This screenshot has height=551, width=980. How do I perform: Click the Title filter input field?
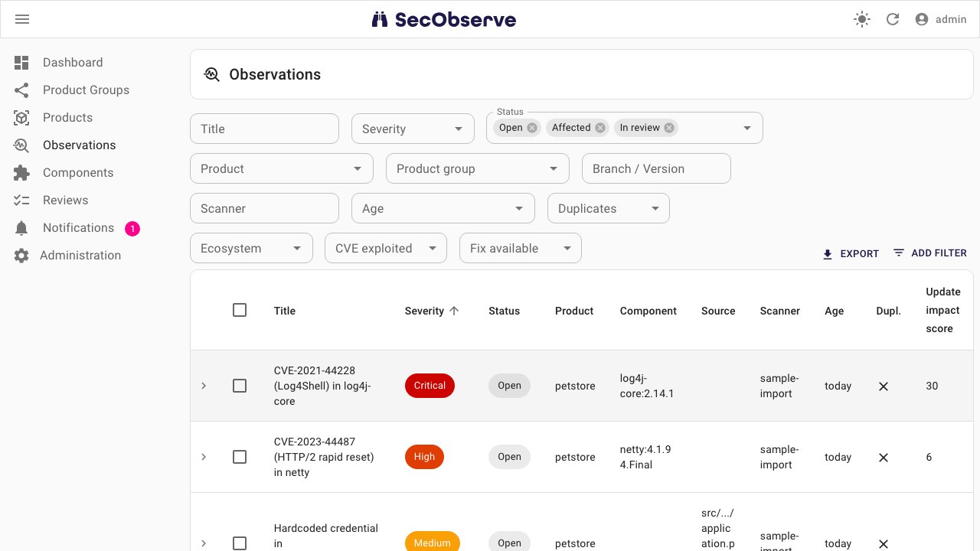264,129
